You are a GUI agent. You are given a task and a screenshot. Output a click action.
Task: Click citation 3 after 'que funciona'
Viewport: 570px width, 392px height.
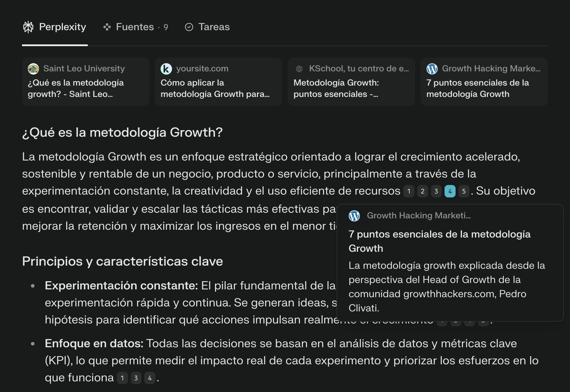[136, 378]
